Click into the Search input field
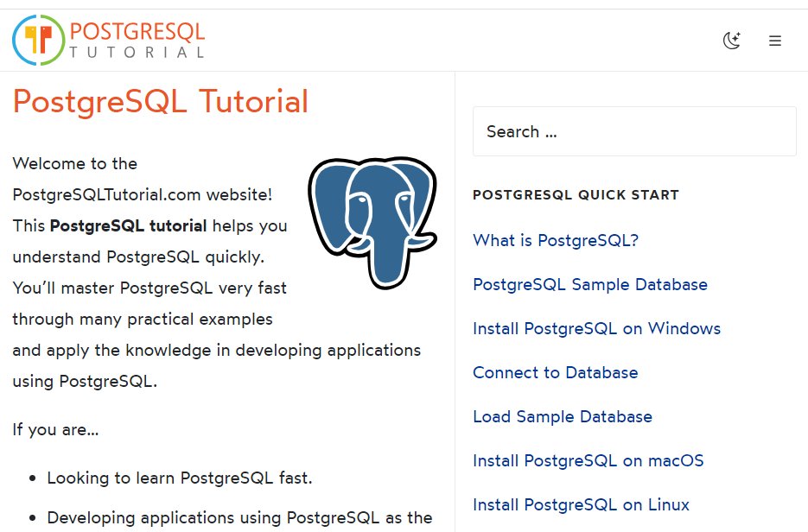 [x=634, y=131]
